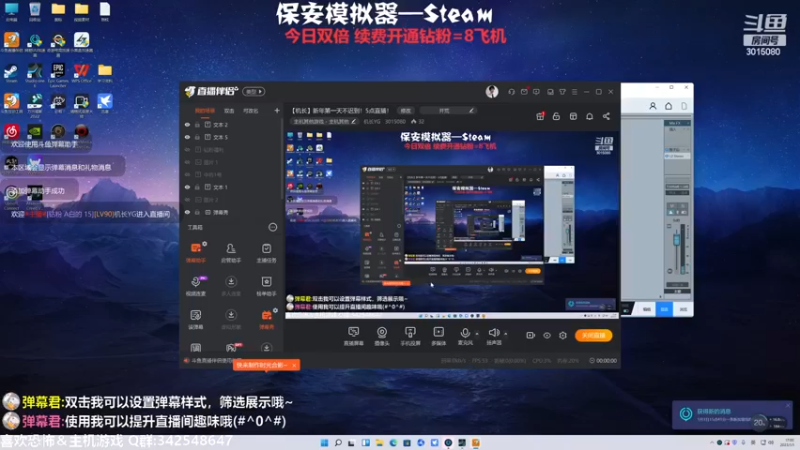800x450 pixels.
Task: Click the home icon in the white window
Action: coord(668,106)
